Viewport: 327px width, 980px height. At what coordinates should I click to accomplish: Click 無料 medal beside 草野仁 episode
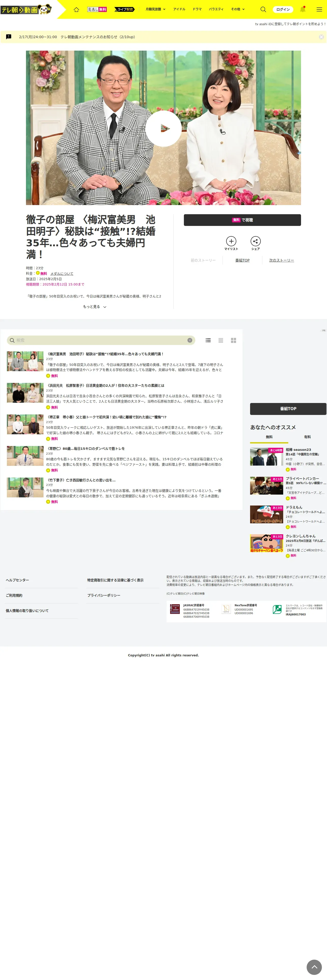52,471
